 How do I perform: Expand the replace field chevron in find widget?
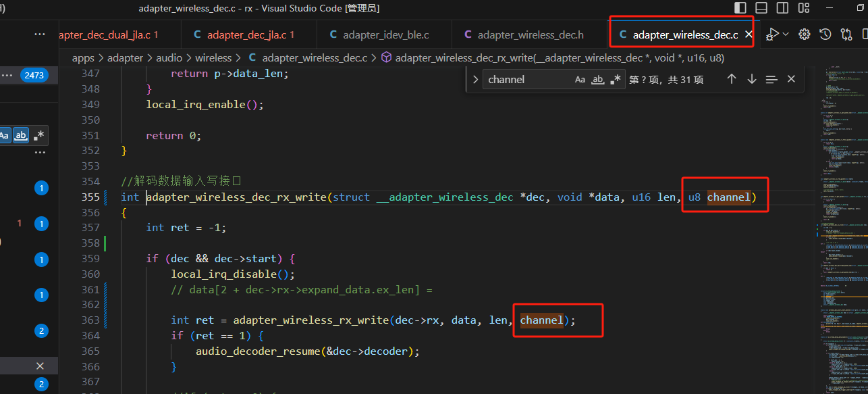[x=475, y=79]
